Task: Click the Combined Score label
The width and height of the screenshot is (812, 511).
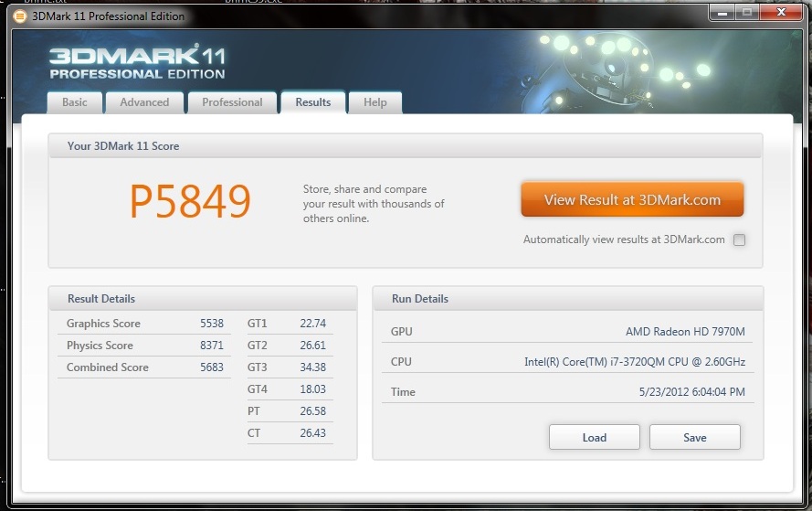Action: point(107,367)
